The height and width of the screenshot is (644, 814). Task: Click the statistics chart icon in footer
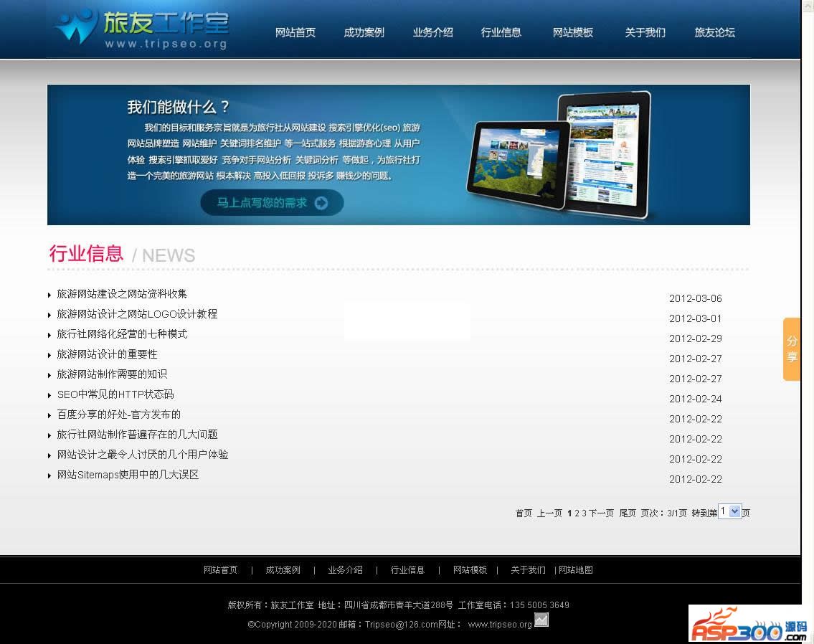click(541, 620)
